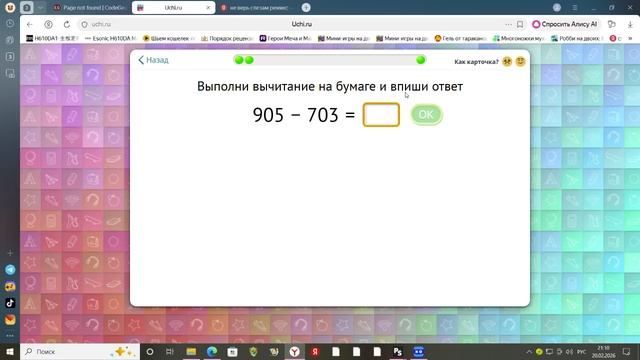Bookmark this page with the bookmark icon
The image size is (640, 360).
tap(520, 24)
